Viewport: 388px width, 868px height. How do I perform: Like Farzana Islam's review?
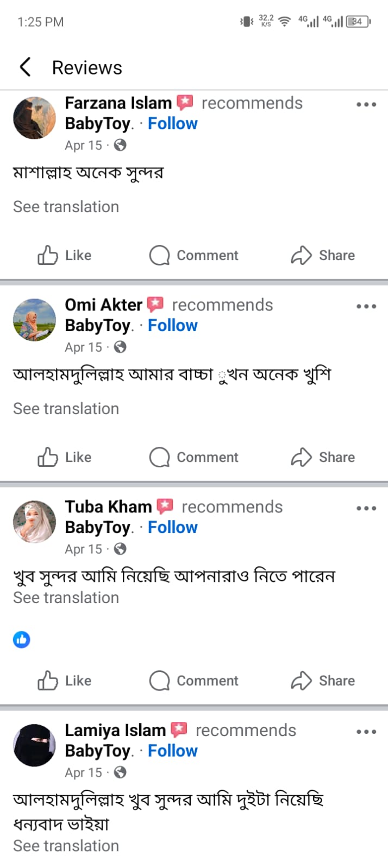click(64, 255)
